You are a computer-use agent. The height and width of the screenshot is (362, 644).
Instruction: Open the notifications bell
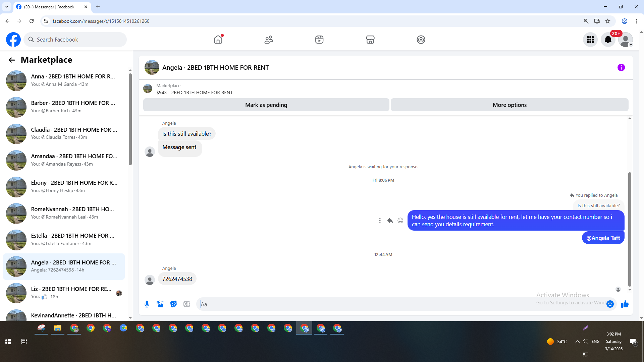(608, 40)
